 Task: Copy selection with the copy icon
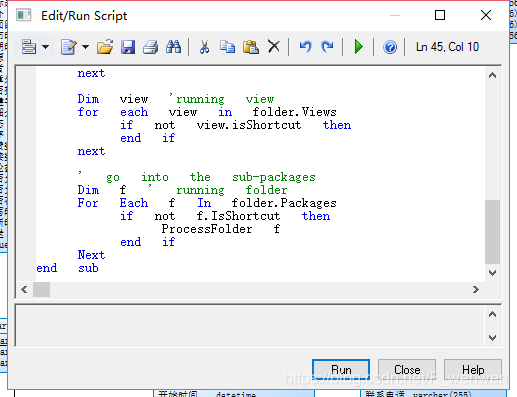(x=228, y=47)
